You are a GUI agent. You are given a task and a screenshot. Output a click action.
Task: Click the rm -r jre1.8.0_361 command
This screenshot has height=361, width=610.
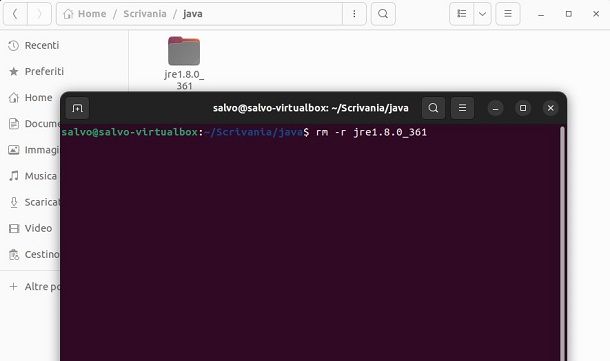tap(372, 133)
